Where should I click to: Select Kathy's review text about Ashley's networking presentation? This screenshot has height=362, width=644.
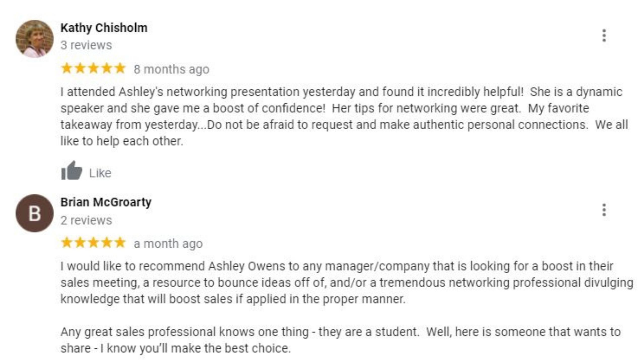tap(344, 116)
